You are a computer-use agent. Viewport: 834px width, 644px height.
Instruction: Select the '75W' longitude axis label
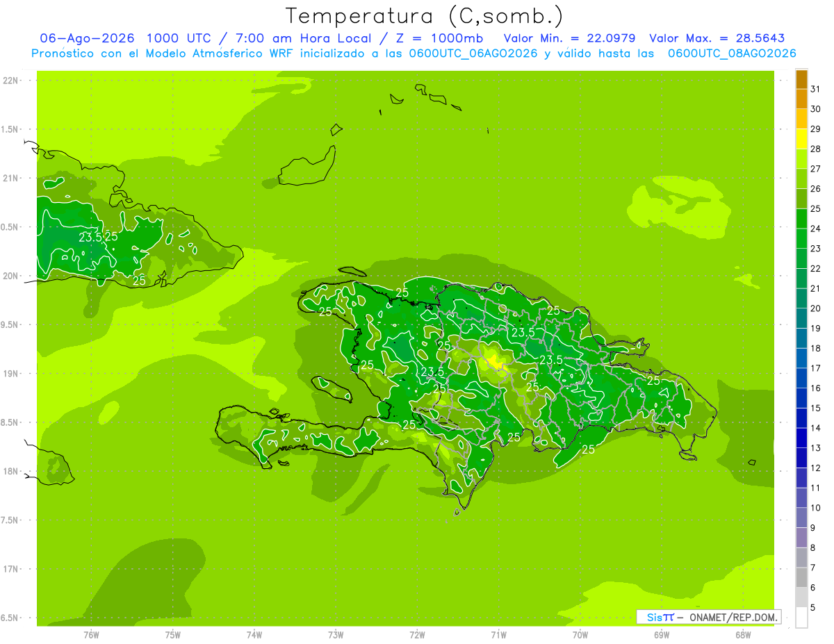[x=173, y=634]
